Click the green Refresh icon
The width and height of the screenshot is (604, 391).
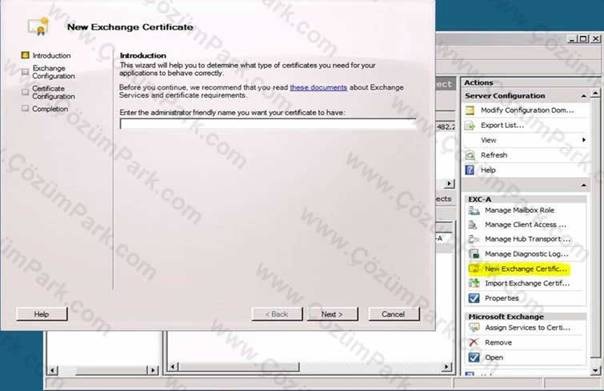pyautogui.click(x=470, y=155)
